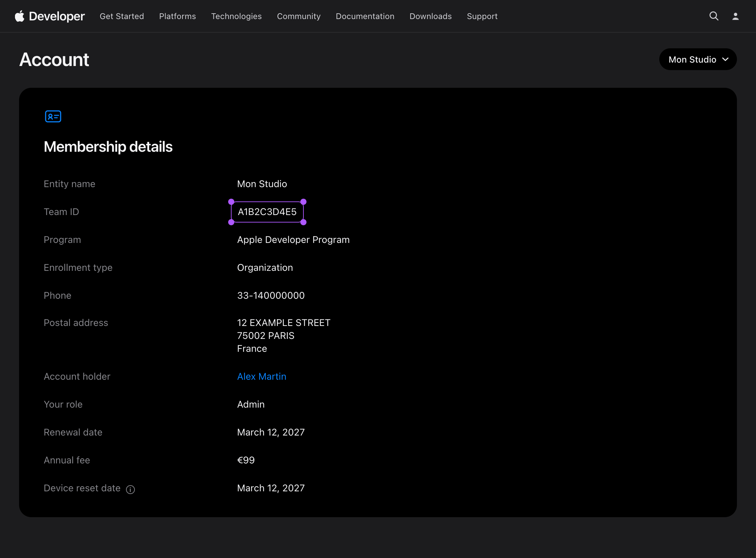Click the Organization enrollment type value

click(265, 267)
